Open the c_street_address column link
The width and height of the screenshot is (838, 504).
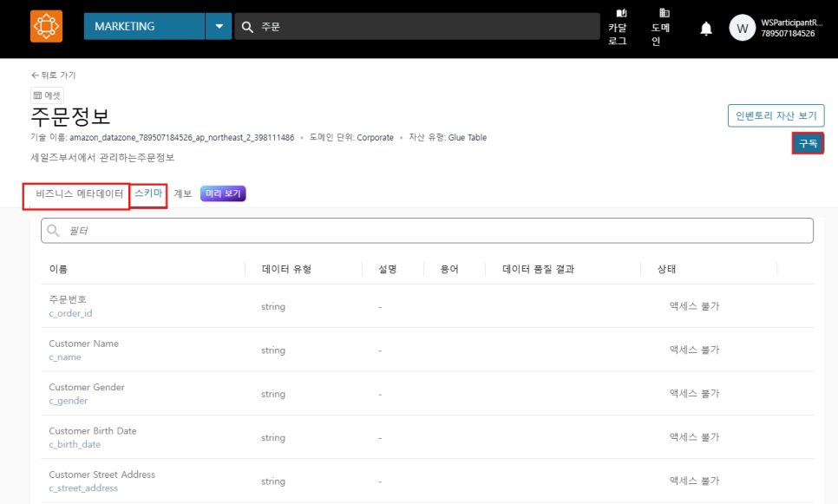tap(82, 488)
